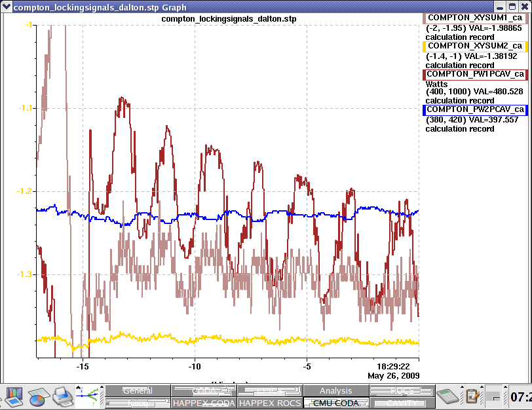Switch to HAPPEX ROCS desktop in pager
Screen dimensions: 532x410
coord(270,403)
